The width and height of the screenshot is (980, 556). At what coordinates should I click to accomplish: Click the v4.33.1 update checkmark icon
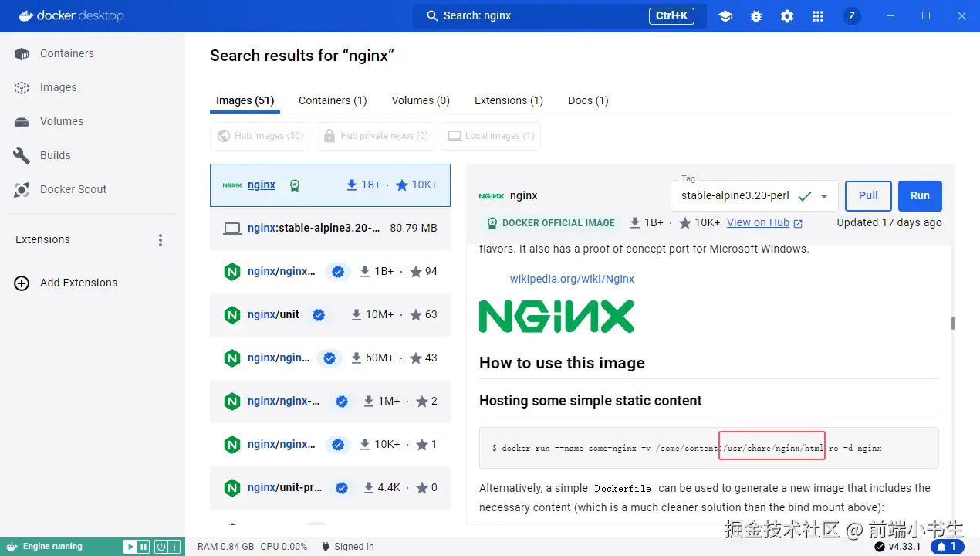tap(879, 547)
